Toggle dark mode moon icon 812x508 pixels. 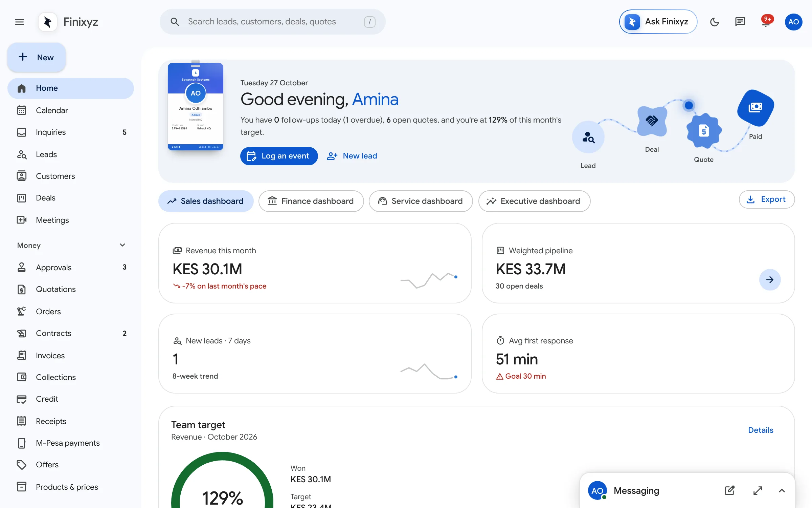pyautogui.click(x=714, y=22)
